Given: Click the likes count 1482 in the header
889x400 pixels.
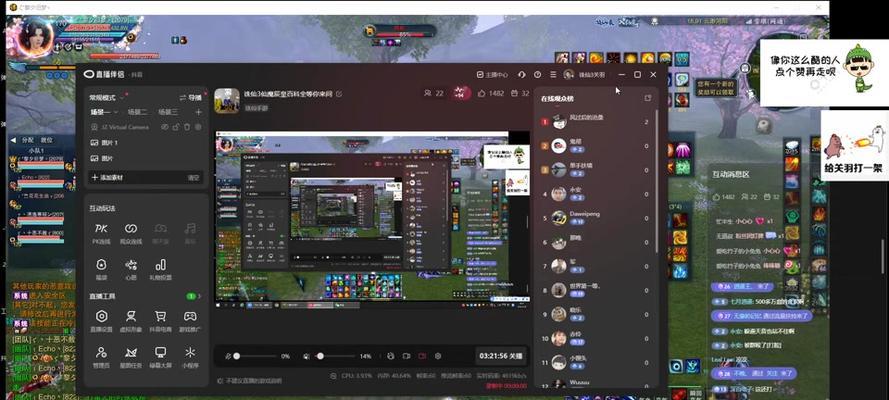Looking at the screenshot, I should [491, 93].
